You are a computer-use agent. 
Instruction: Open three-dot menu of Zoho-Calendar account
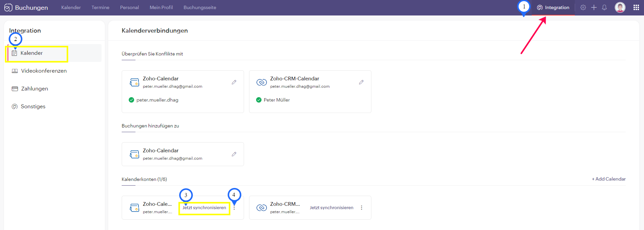[x=234, y=208]
